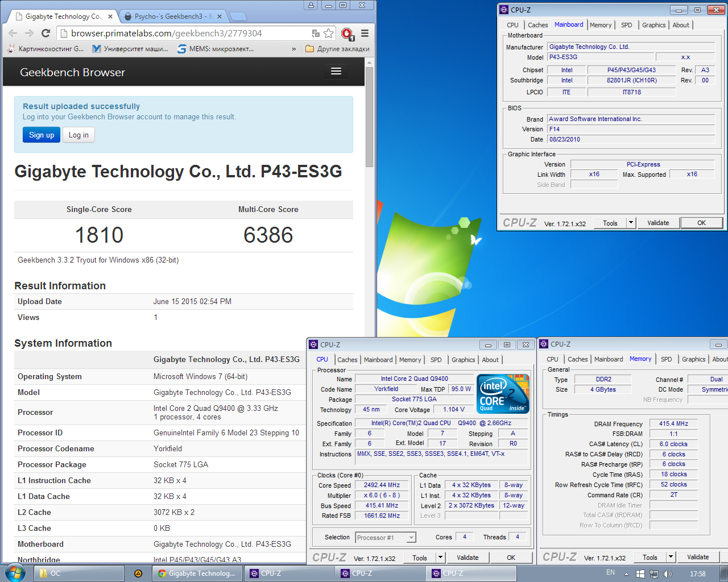Click the browser address bar URL

pyautogui.click(x=167, y=34)
